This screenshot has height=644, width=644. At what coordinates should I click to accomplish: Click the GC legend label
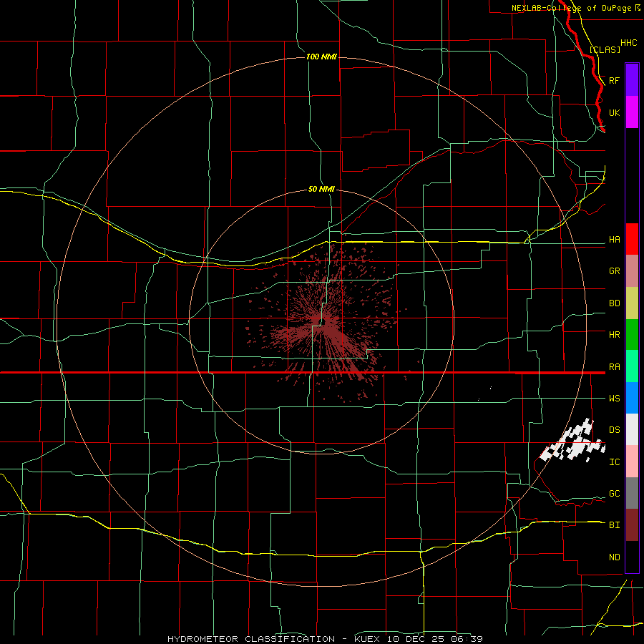pyautogui.click(x=615, y=494)
